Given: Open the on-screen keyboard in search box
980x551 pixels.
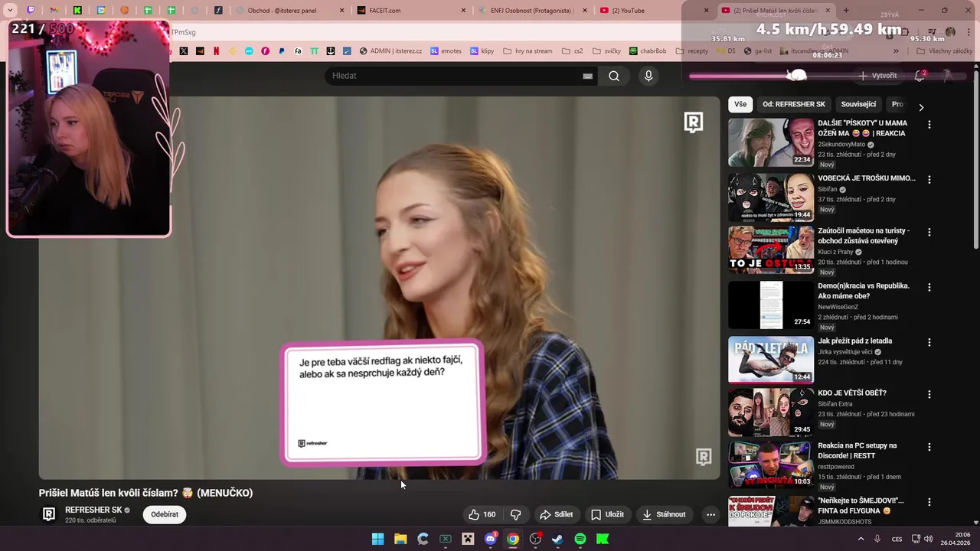Looking at the screenshot, I should tap(587, 76).
